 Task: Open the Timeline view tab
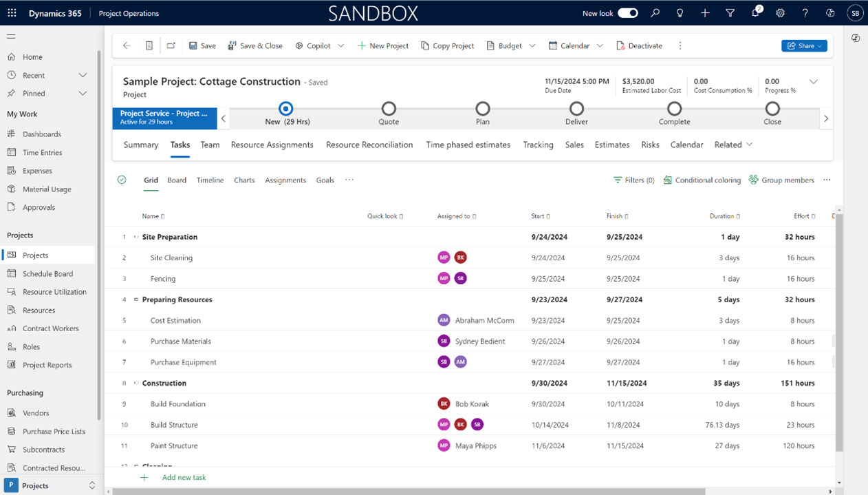[x=210, y=180]
